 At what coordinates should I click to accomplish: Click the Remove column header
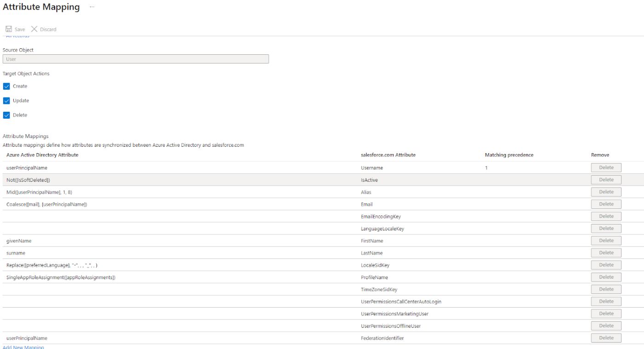pyautogui.click(x=600, y=155)
